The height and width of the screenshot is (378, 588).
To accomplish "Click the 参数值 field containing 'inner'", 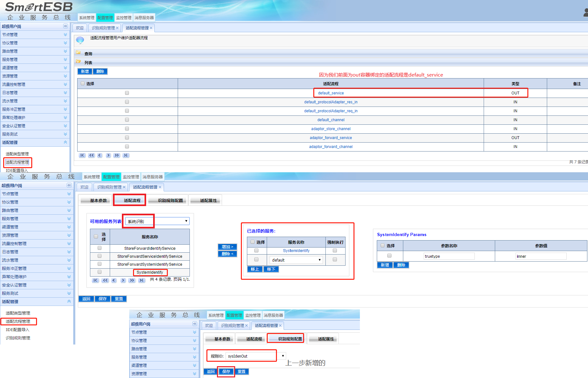I will tap(541, 256).
